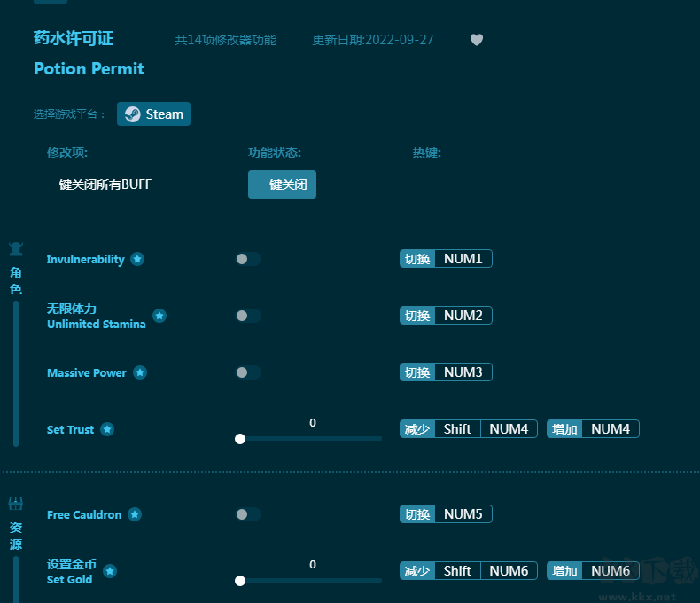
Task: Click star icon beside Free Cauldron
Action: pos(135,514)
